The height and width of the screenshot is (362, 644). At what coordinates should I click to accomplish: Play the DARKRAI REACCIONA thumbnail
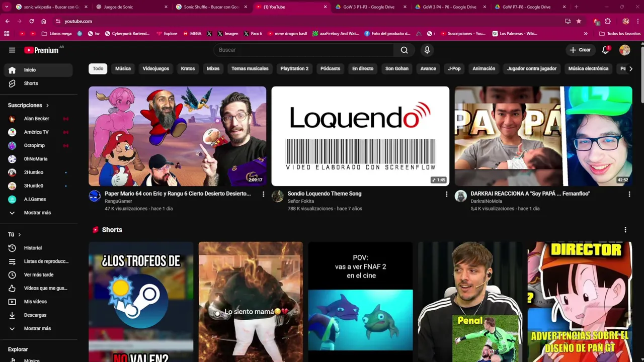click(543, 136)
